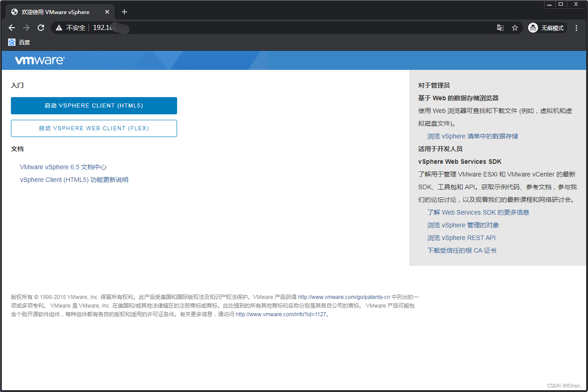Open the vmware.com/info?id=1127 footer link
The height and width of the screenshot is (392, 588).
[281, 314]
